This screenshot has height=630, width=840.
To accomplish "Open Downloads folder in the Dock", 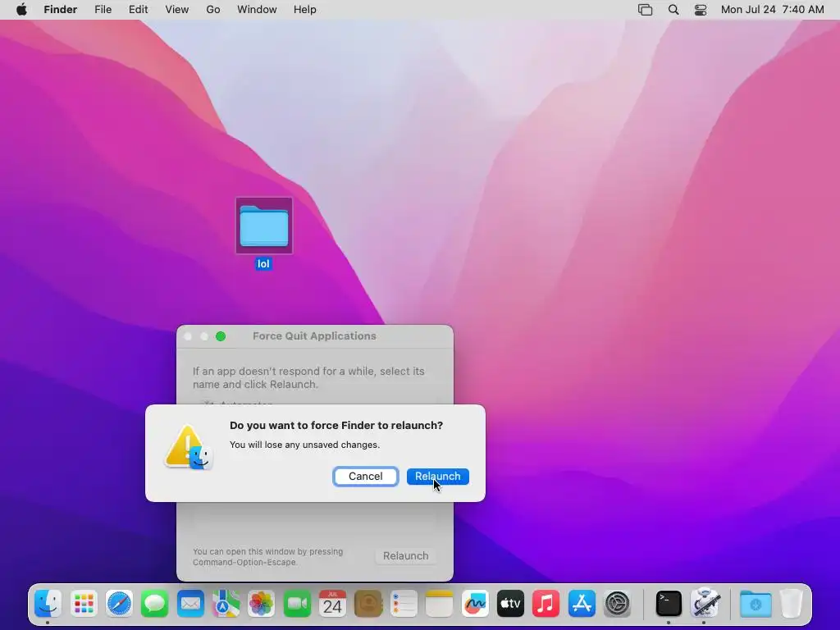I will click(756, 603).
